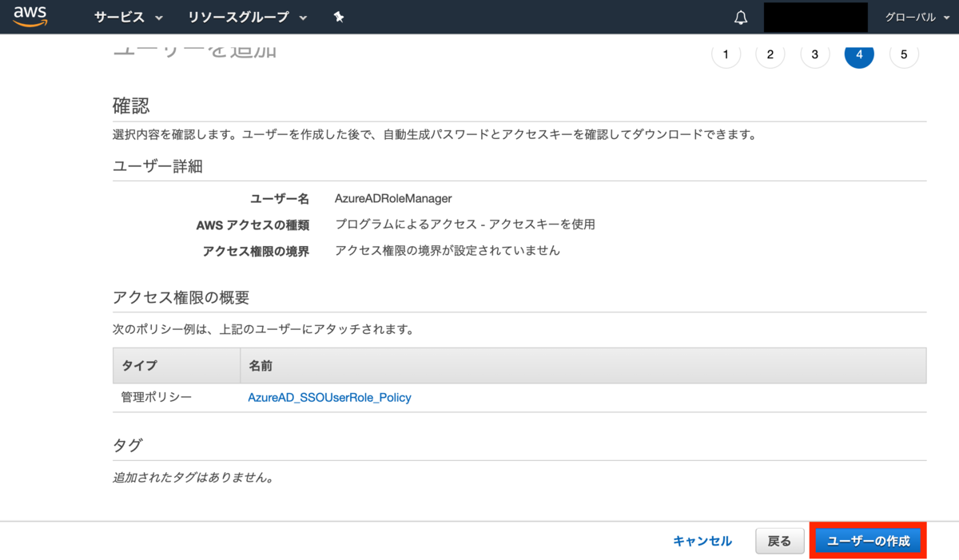959x560 pixels.
Task: Open the redacted account name menu
Action: pyautogui.click(x=816, y=18)
